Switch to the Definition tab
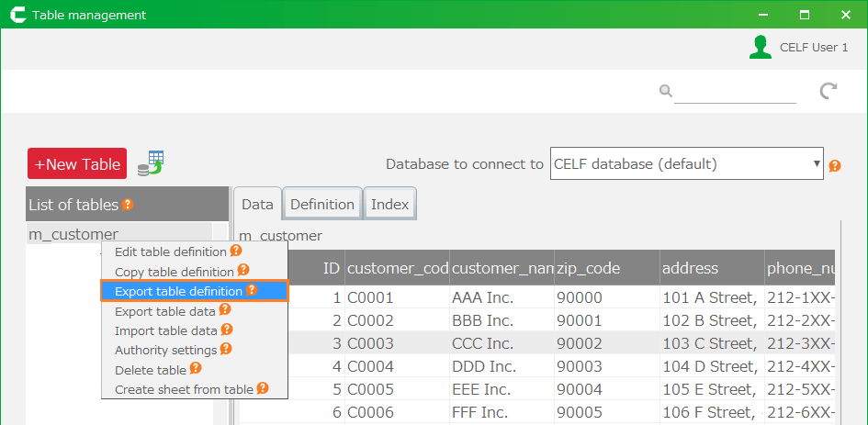868x425 pixels. pos(321,205)
